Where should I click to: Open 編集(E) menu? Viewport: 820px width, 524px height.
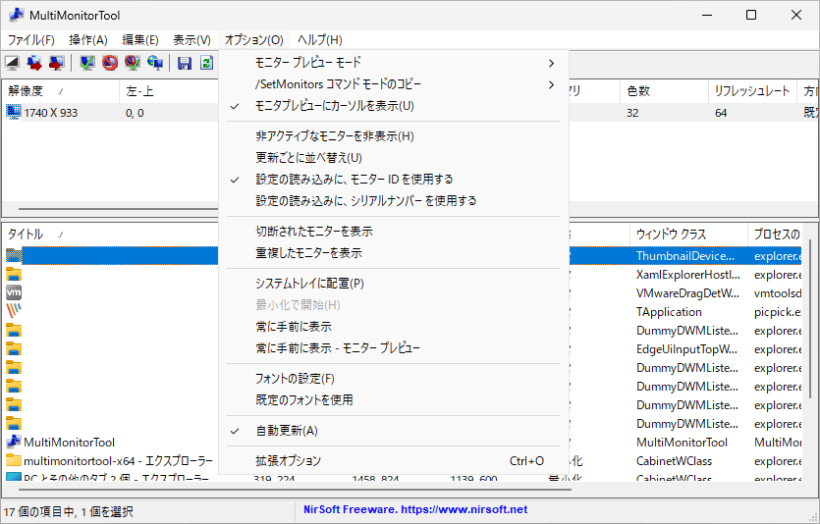tap(140, 40)
